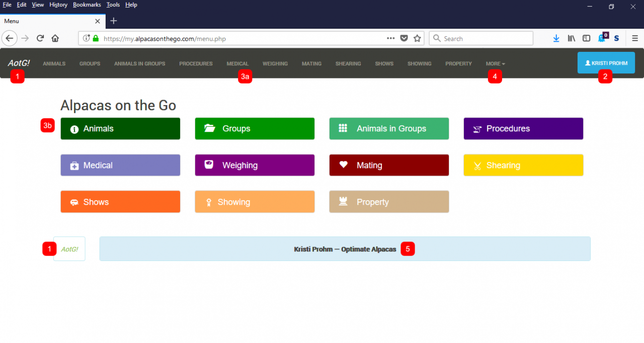This screenshot has width=644, height=343.
Task: Bookmark this page with the star
Action: [417, 38]
